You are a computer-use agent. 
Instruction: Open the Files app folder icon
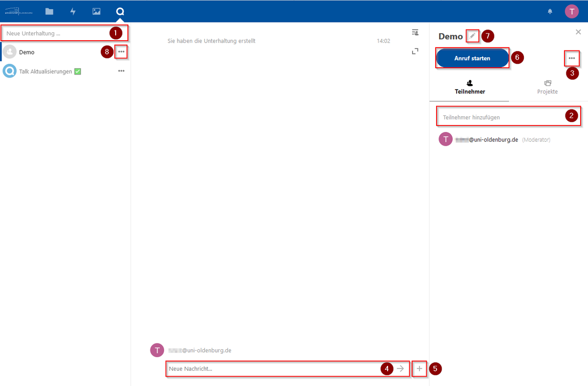[49, 11]
